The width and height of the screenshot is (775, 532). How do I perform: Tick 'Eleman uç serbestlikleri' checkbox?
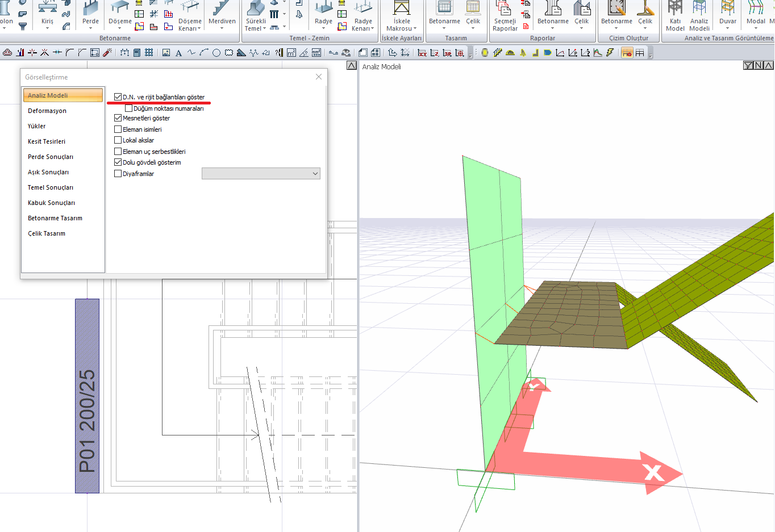(118, 152)
